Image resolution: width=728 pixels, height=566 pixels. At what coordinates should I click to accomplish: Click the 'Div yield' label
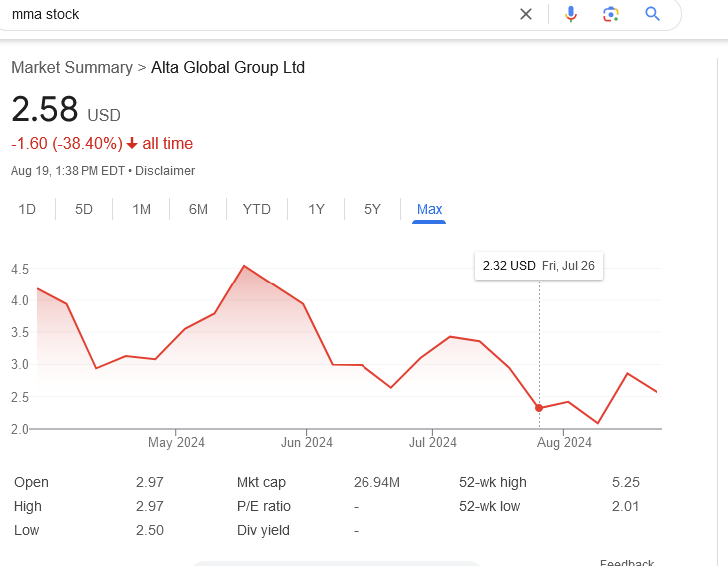[263, 530]
